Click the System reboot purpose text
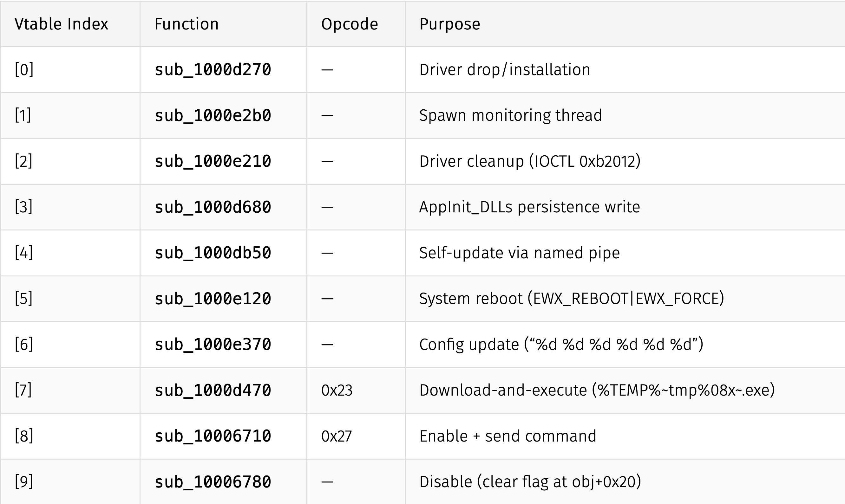845x504 pixels. 572,299
